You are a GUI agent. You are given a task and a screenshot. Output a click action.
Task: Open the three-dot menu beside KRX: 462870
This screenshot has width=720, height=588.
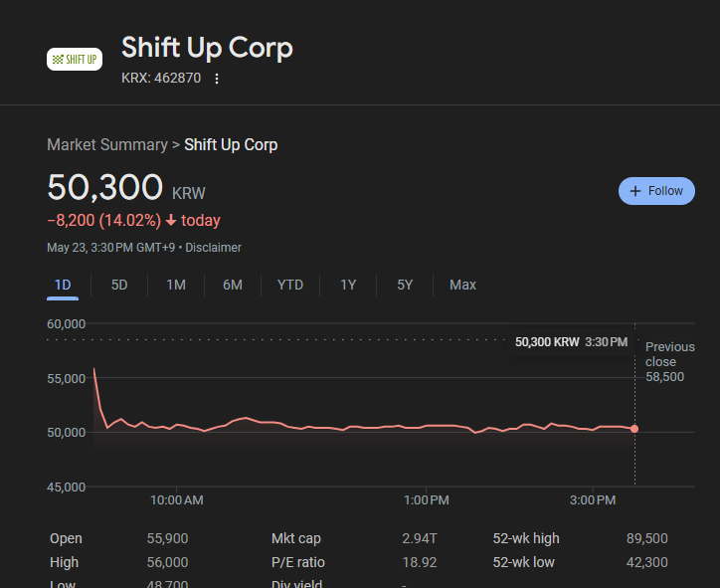(x=217, y=79)
